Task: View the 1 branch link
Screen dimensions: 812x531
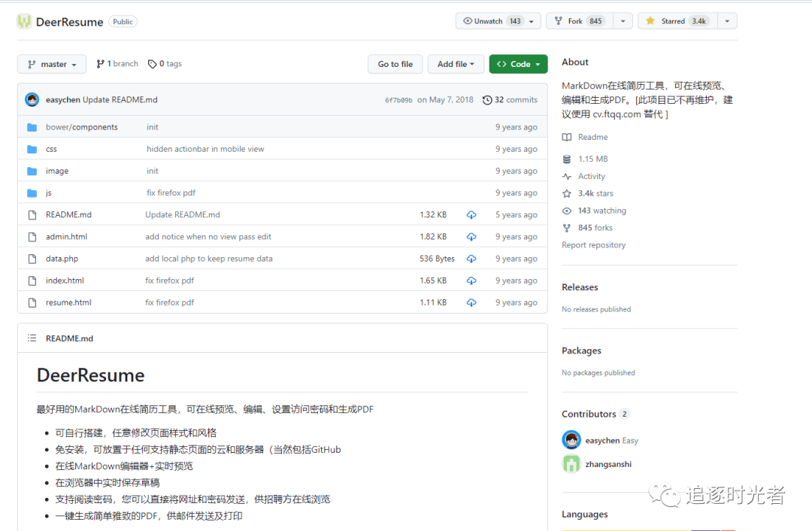Action: [x=117, y=64]
